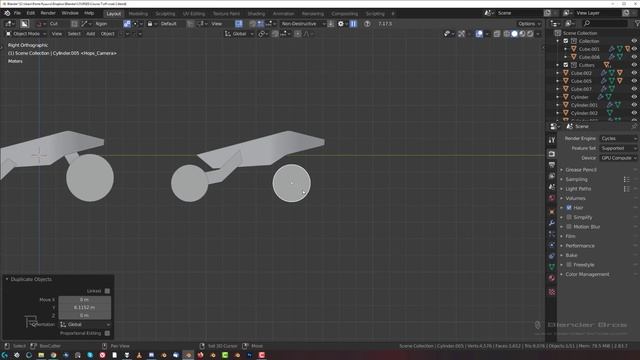
Task: Open the Window menu
Action: point(70,13)
